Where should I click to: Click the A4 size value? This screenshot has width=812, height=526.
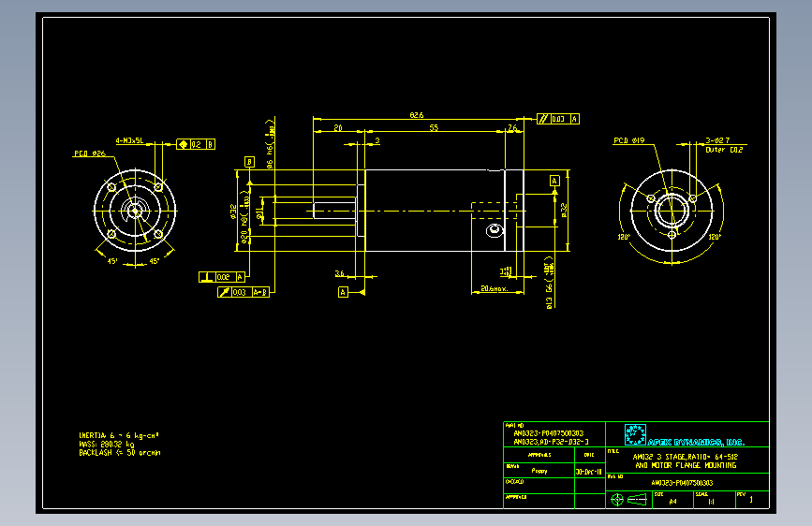click(672, 501)
